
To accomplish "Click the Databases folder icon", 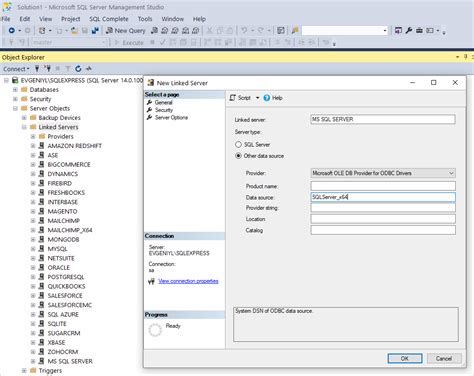I will (x=24, y=89).
